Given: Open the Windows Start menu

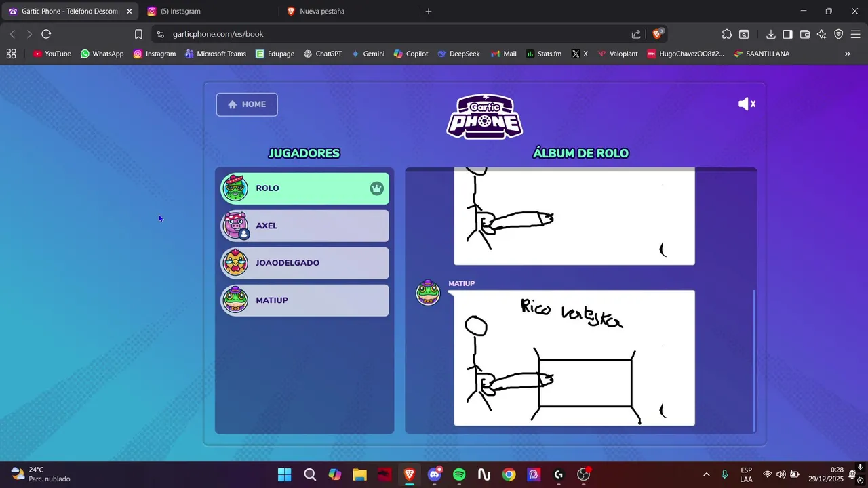Looking at the screenshot, I should click(x=285, y=474).
